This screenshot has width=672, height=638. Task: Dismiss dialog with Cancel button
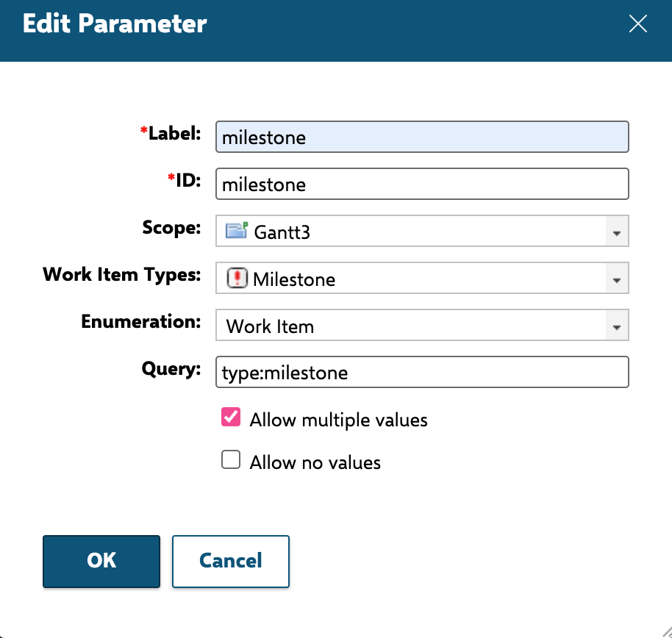[231, 562]
